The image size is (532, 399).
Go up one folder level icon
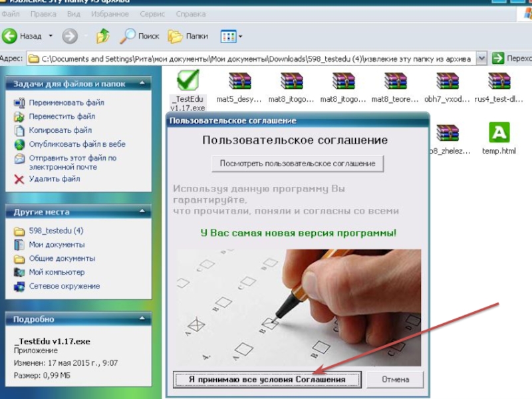tap(103, 36)
